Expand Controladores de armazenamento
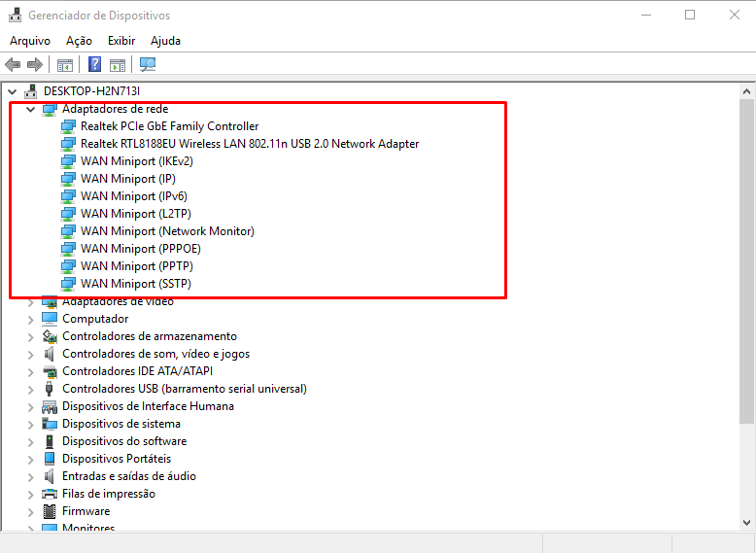756x553 pixels. (x=31, y=336)
